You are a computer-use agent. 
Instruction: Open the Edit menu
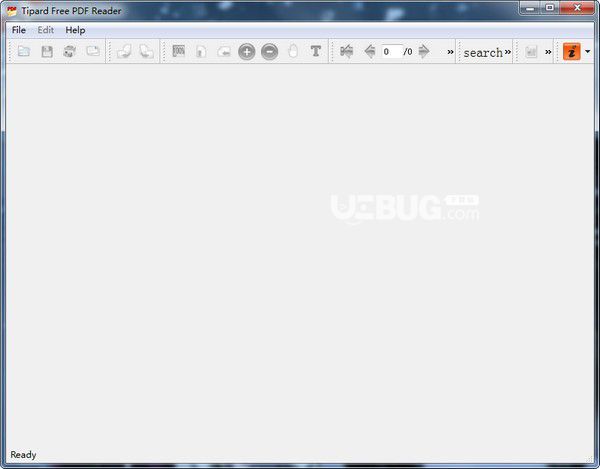tap(46, 30)
